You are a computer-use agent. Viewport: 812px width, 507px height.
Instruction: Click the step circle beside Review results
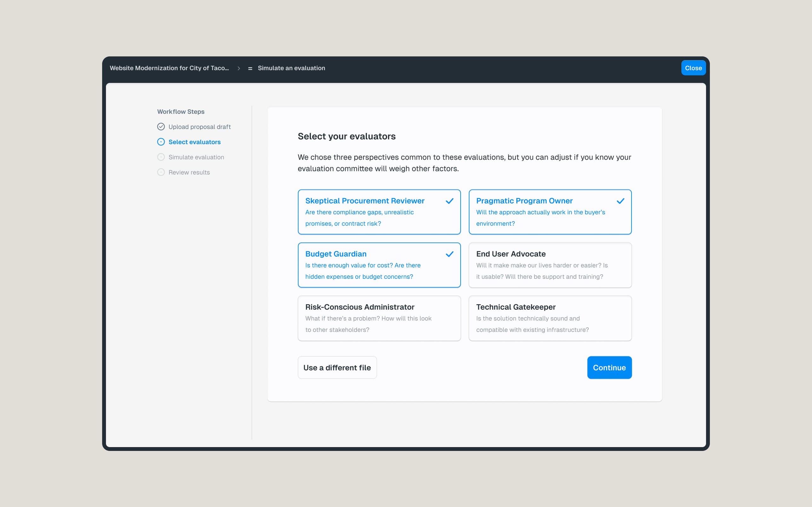pyautogui.click(x=161, y=172)
